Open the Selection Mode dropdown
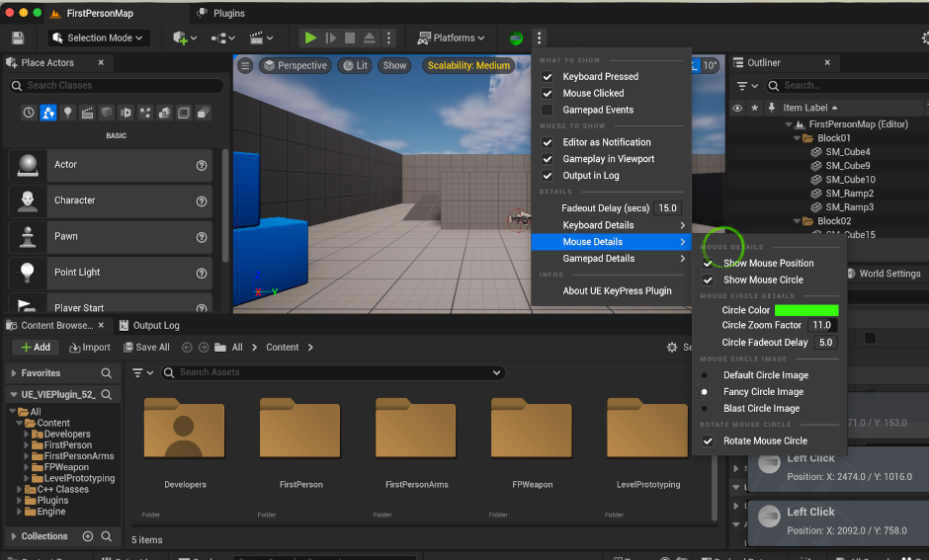This screenshot has height=560, width=929. click(x=98, y=39)
